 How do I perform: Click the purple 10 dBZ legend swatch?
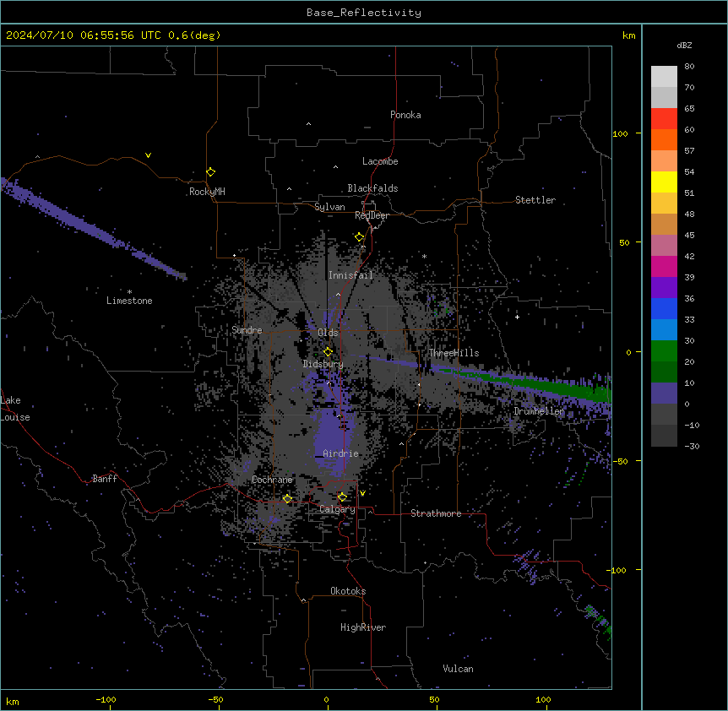(664, 393)
